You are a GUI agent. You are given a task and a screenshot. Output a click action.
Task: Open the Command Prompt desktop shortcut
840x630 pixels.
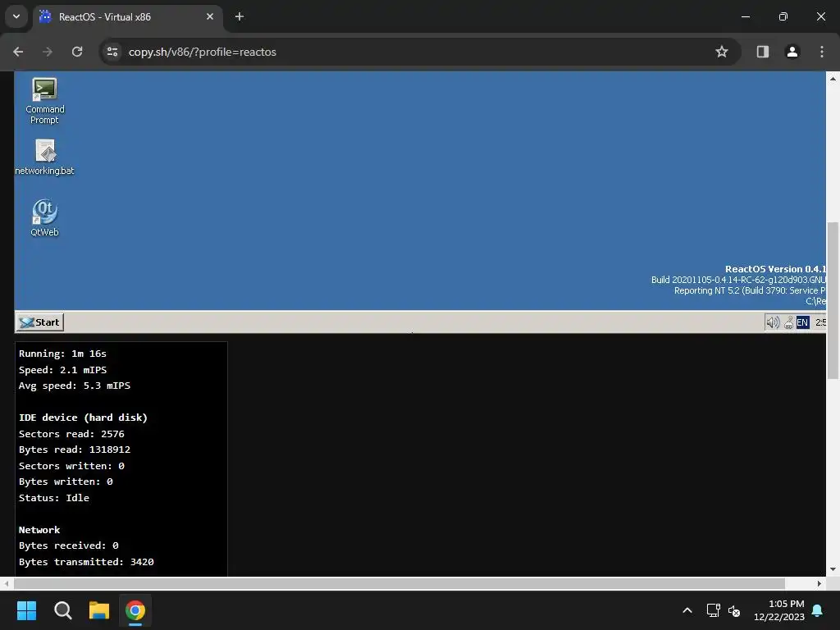(x=44, y=101)
